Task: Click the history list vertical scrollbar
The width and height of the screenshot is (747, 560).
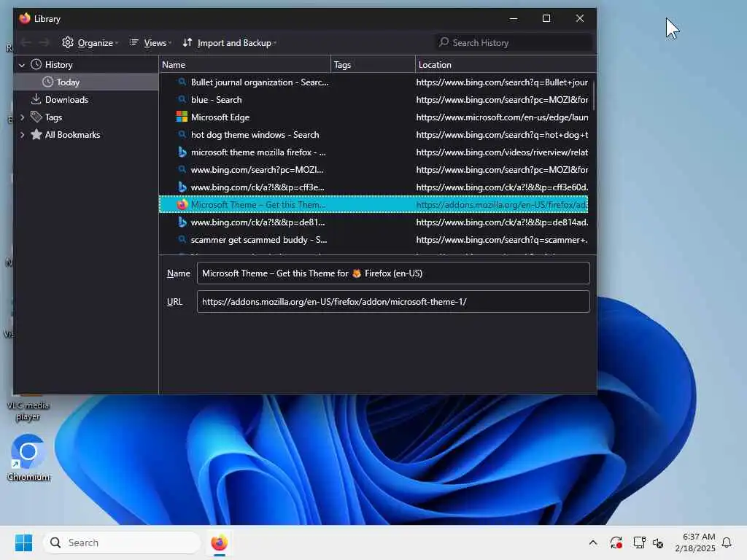Action: [x=594, y=96]
